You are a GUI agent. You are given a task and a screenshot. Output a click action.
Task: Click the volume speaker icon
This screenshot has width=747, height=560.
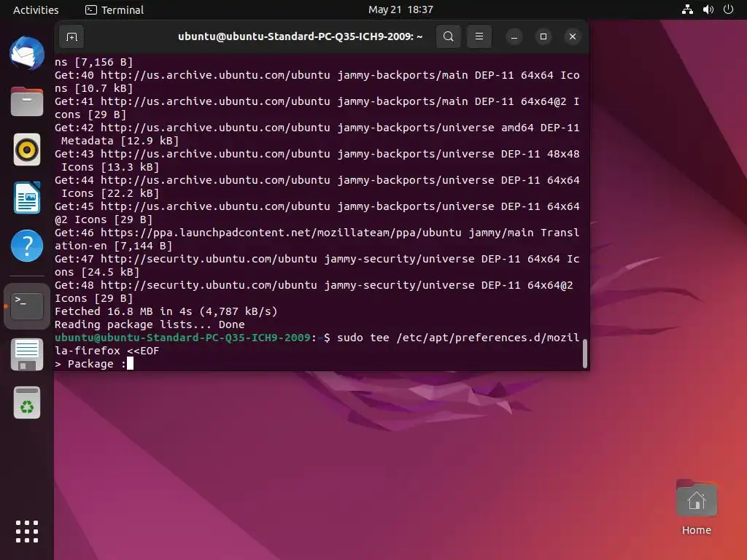pos(708,9)
